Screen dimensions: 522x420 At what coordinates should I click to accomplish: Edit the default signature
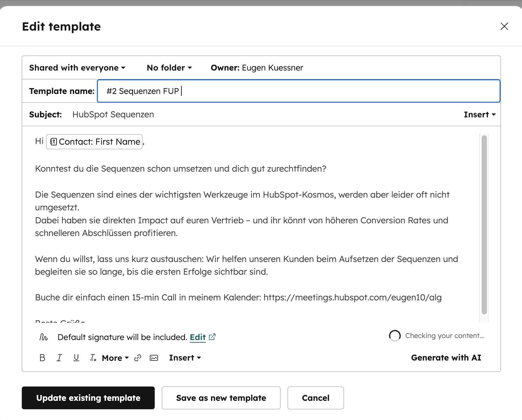[x=198, y=337]
